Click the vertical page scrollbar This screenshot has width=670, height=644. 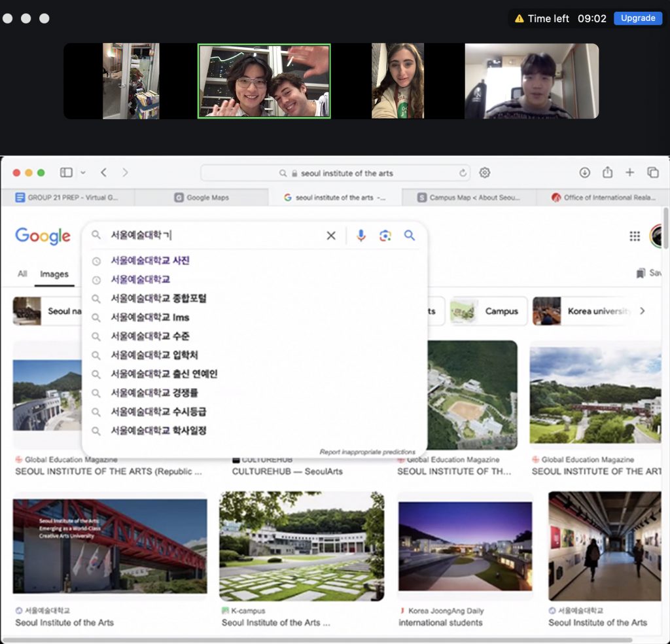(x=665, y=228)
